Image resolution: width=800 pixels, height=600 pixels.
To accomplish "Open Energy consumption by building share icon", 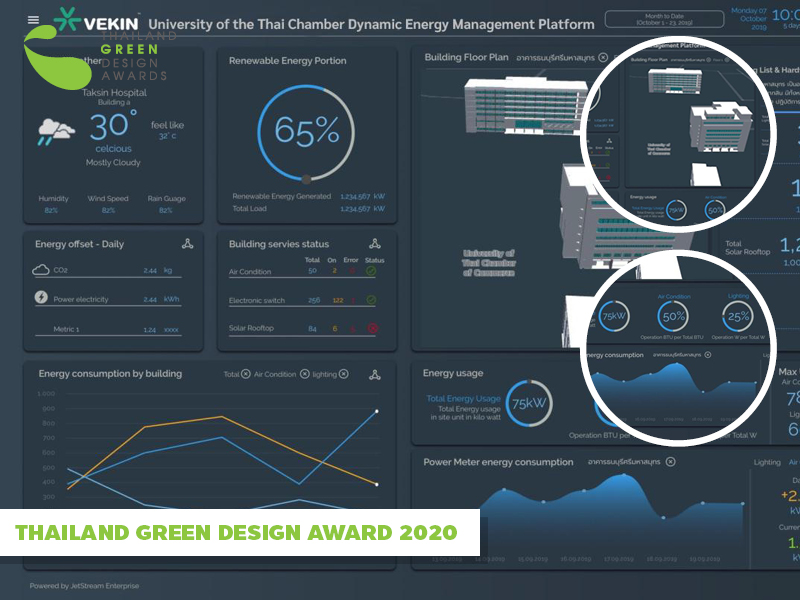I will [x=375, y=375].
